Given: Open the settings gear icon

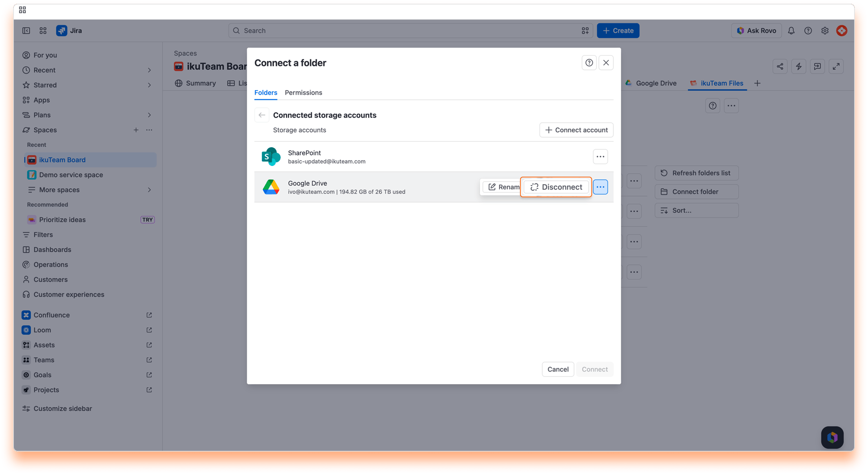Looking at the screenshot, I should [825, 31].
